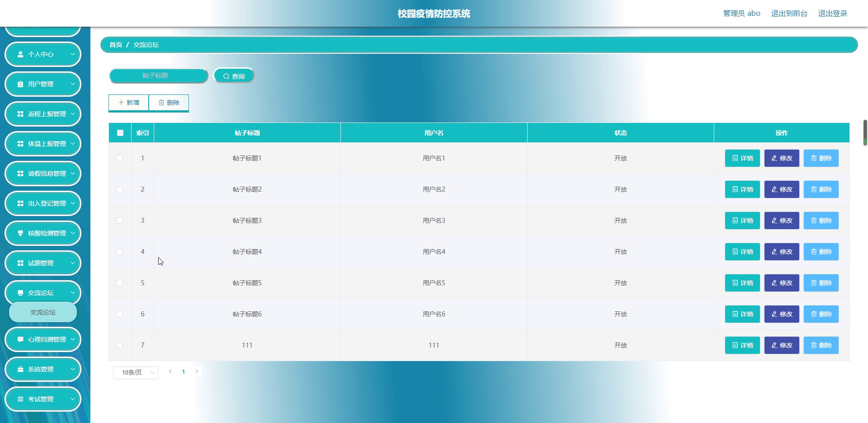Viewport: 868px width, 423px height.
Task: Click page number 1 in pagination
Action: pyautogui.click(x=183, y=372)
